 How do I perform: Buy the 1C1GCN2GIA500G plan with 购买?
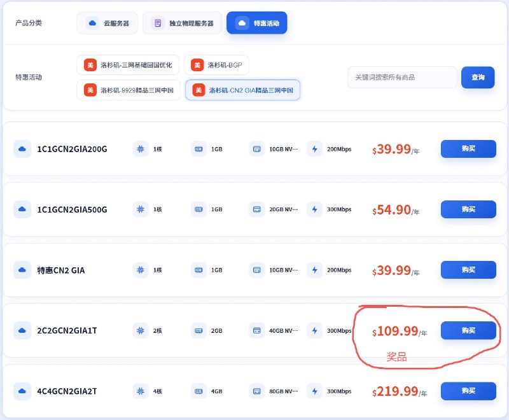(x=468, y=209)
